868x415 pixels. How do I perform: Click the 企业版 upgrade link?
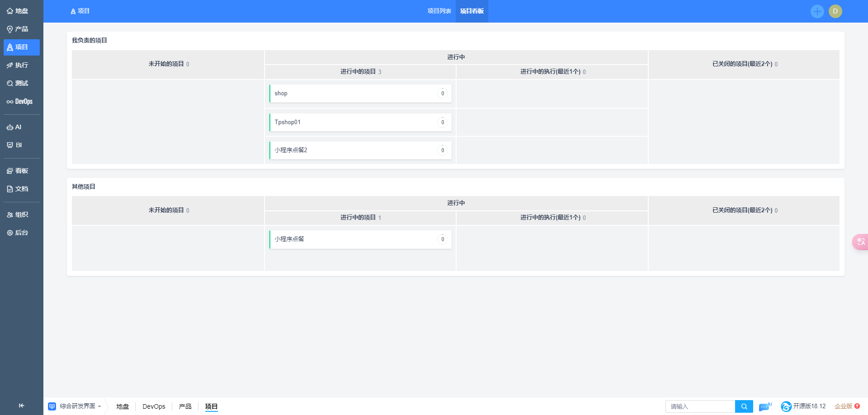tap(843, 406)
